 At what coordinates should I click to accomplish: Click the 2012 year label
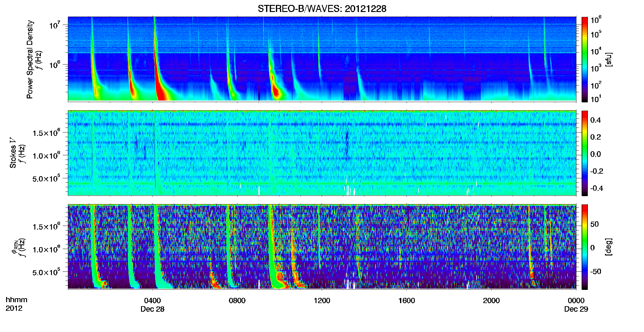(x=14, y=308)
